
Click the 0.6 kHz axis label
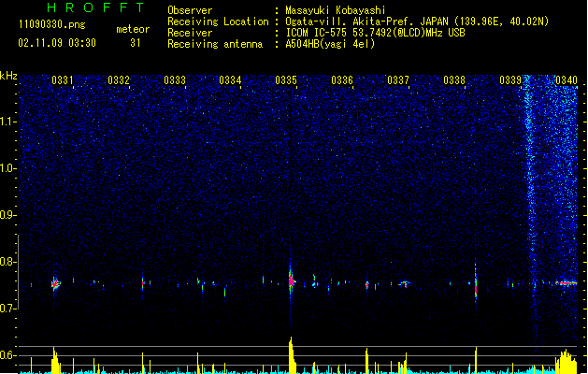click(8, 355)
